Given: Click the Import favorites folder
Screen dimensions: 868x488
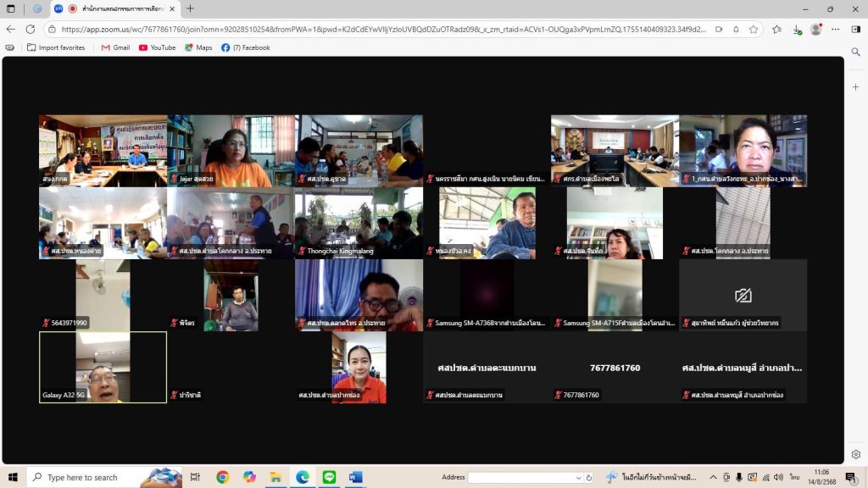Looking at the screenshot, I should pos(56,47).
